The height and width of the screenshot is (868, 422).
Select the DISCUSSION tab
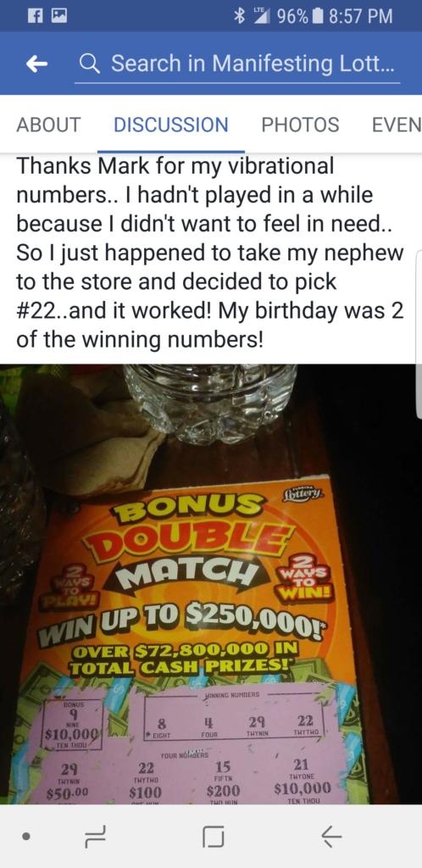pyautogui.click(x=171, y=125)
